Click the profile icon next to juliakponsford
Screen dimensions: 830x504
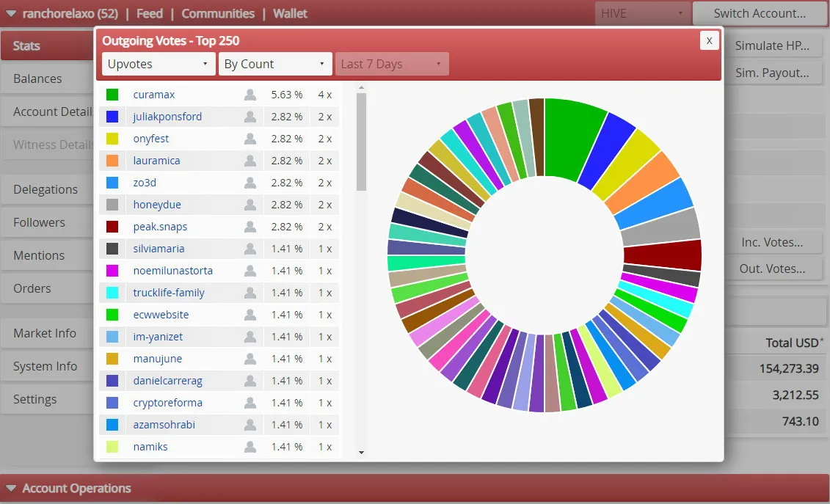(x=250, y=117)
